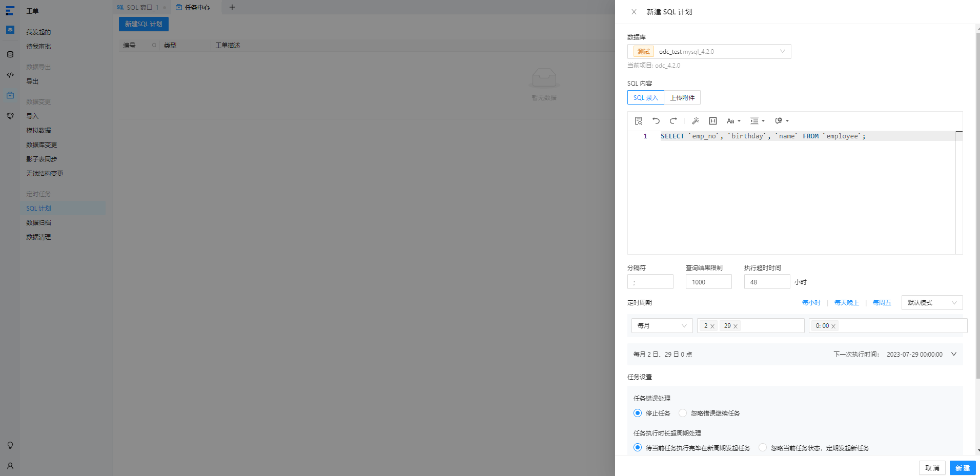Open 导入 menu item

33,116
